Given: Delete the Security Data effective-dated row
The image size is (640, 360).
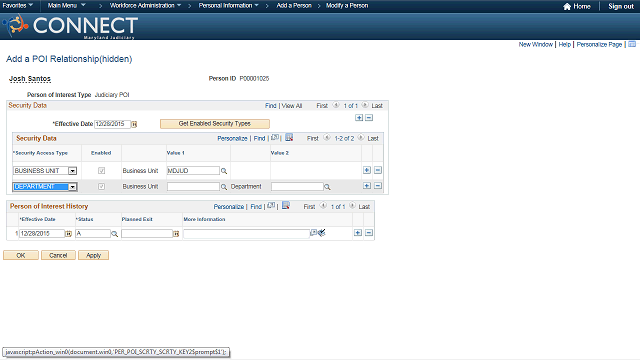Looking at the screenshot, I should click(x=369, y=118).
